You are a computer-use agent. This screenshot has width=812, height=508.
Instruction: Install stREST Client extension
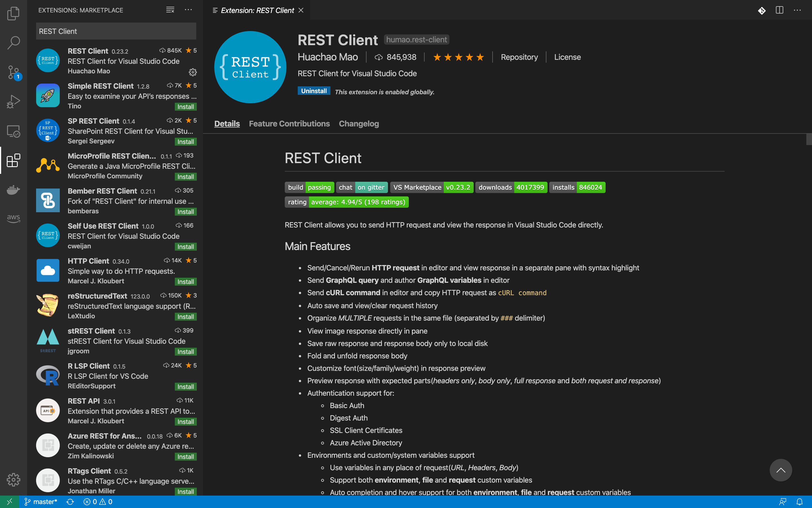pyautogui.click(x=186, y=351)
